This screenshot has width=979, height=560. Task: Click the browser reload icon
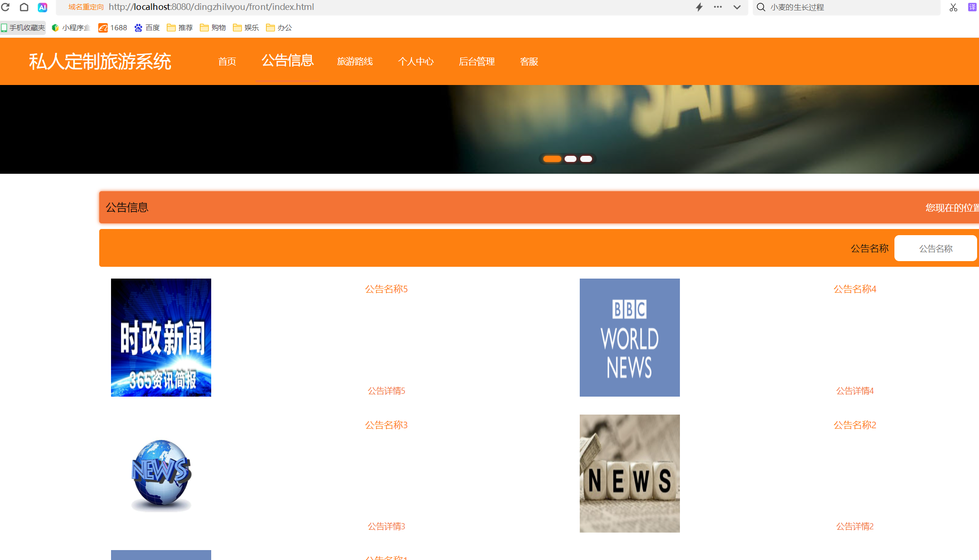click(x=6, y=7)
